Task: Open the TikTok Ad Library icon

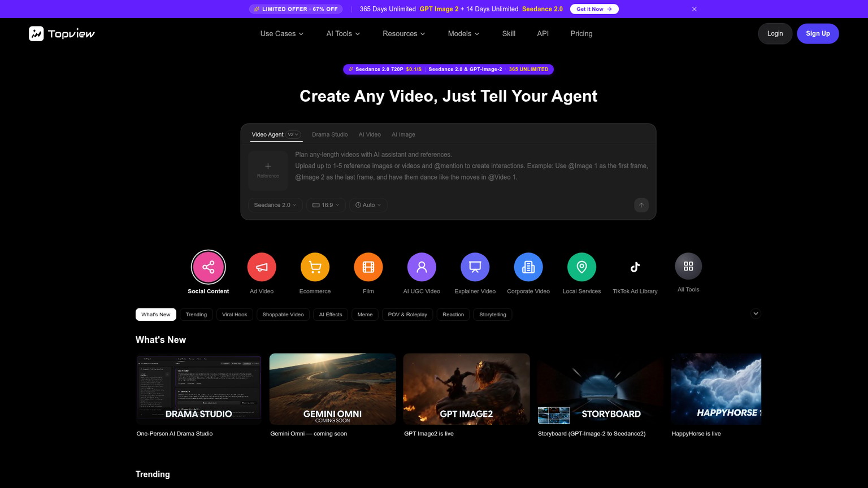Action: [635, 267]
